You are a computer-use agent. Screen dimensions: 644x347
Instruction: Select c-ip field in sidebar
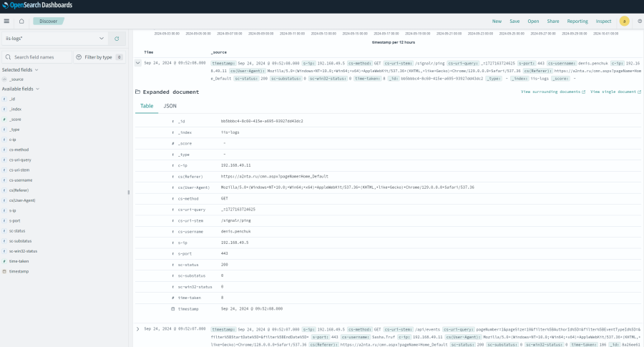[13, 140]
